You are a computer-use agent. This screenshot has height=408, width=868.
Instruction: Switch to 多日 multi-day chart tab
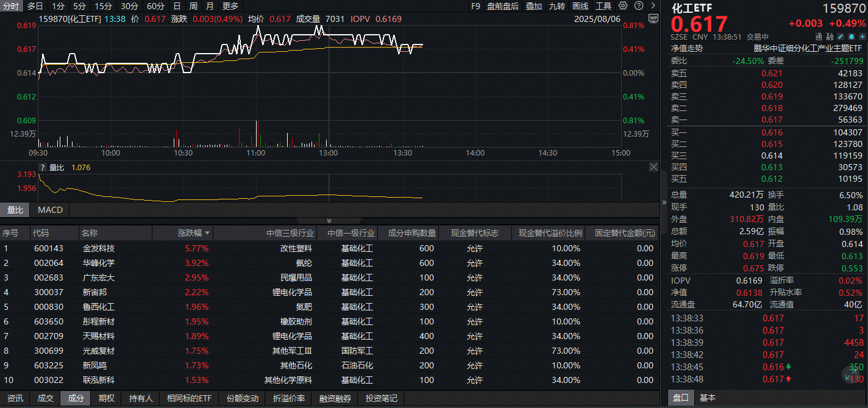click(35, 6)
